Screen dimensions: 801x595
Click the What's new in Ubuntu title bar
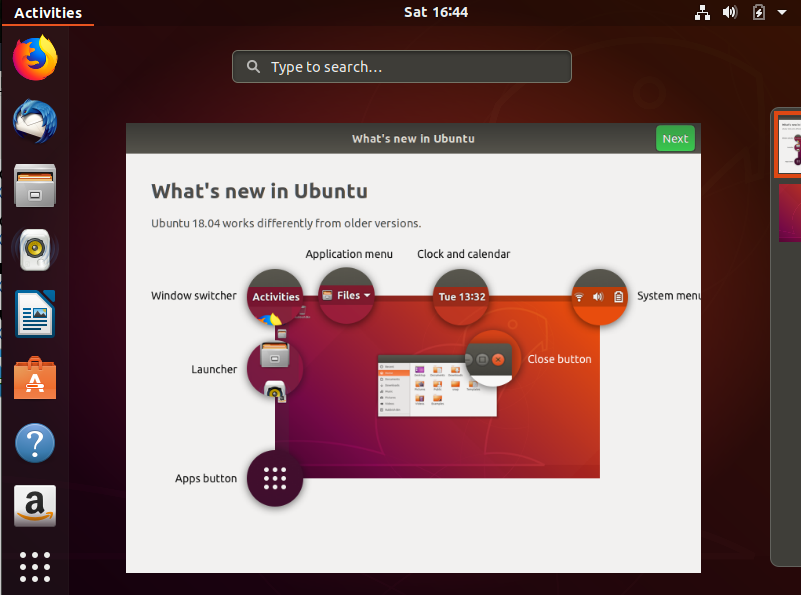pos(413,138)
